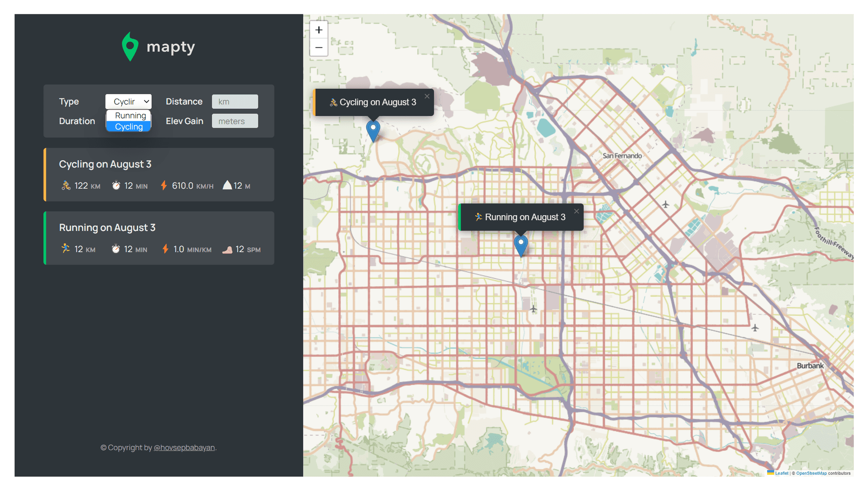Image resolution: width=868 pixels, height=490 pixels.
Task: Open the Running on August 3 workout card
Action: [x=159, y=238]
